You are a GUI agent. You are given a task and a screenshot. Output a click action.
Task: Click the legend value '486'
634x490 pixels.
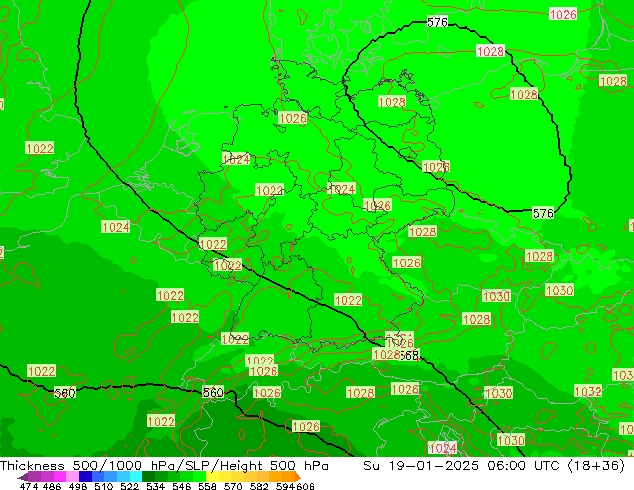52,486
